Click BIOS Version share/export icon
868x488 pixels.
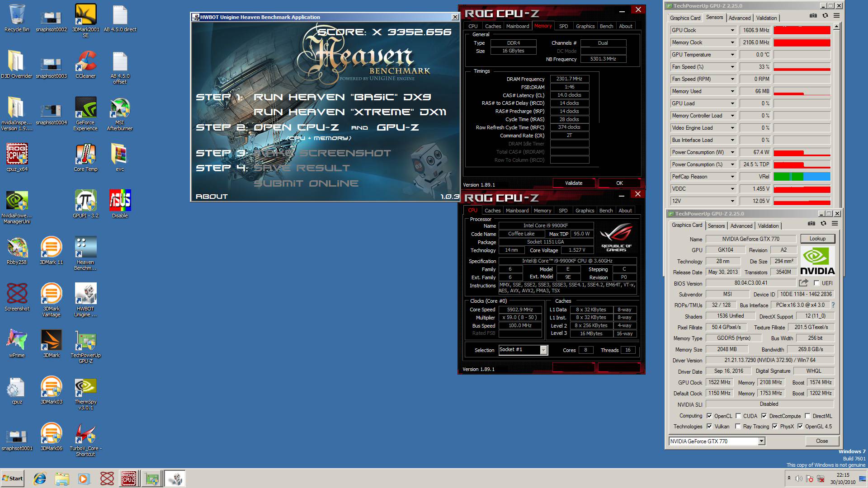point(803,283)
